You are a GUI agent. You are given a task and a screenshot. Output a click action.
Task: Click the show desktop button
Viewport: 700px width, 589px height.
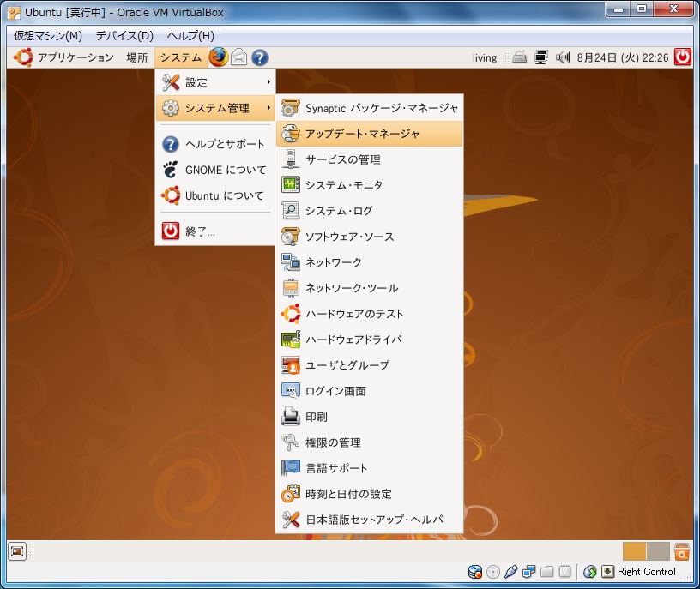(17, 551)
